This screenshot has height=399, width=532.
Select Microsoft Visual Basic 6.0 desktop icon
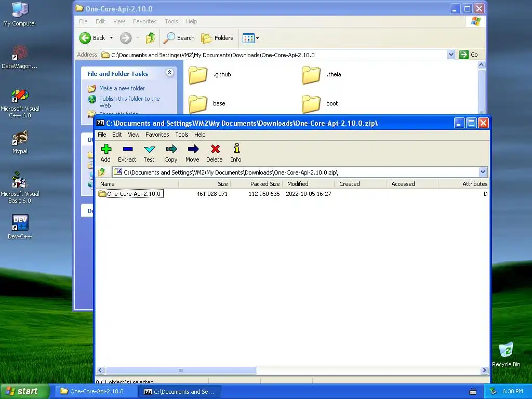pos(20,188)
